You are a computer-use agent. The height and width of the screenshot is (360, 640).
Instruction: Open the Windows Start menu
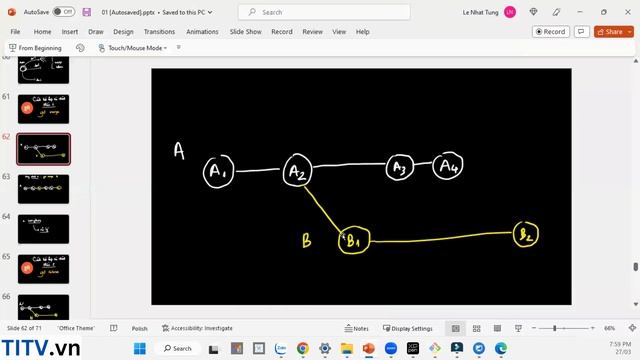click(x=140, y=349)
